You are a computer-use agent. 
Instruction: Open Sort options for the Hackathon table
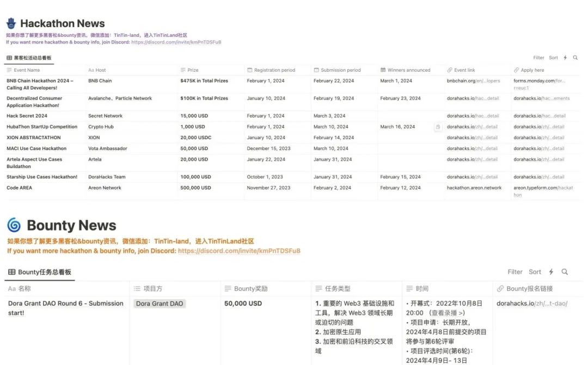(553, 58)
